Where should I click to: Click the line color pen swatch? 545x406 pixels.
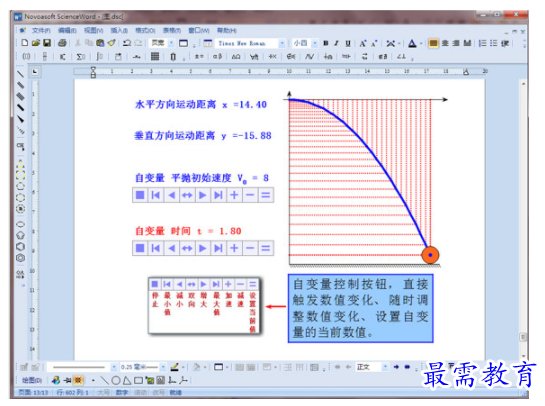pos(175,367)
